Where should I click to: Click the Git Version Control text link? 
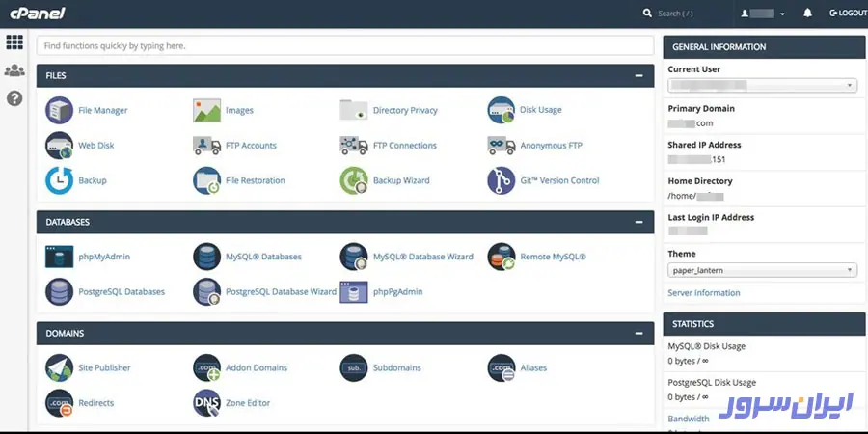559,180
